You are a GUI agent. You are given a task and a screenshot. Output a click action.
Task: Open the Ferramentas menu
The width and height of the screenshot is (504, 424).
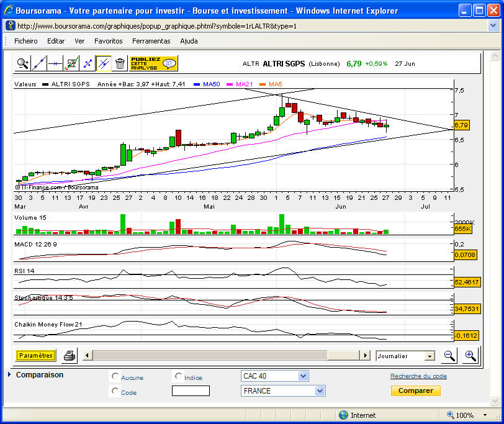(151, 41)
